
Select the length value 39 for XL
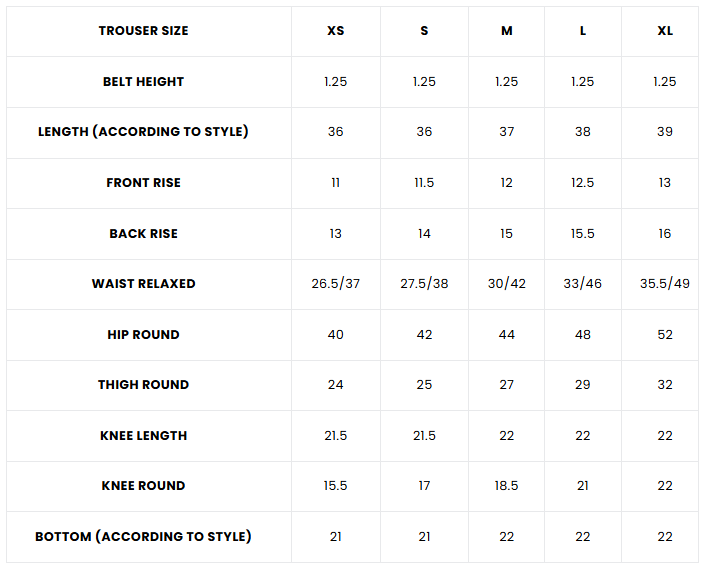664,132
